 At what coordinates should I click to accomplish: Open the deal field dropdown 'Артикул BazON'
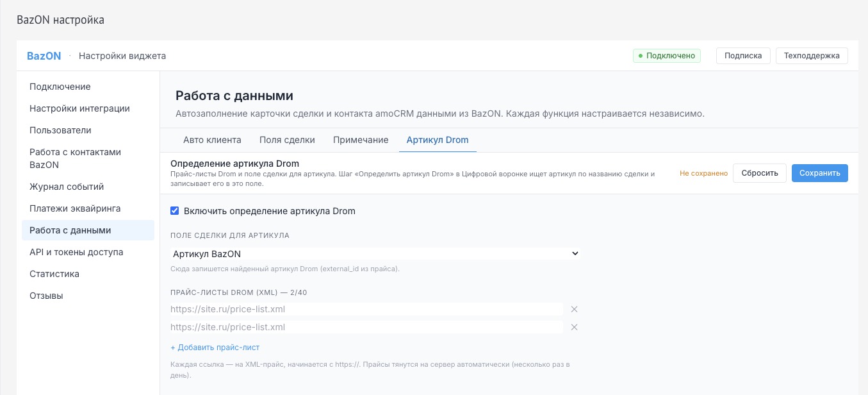[375, 254]
